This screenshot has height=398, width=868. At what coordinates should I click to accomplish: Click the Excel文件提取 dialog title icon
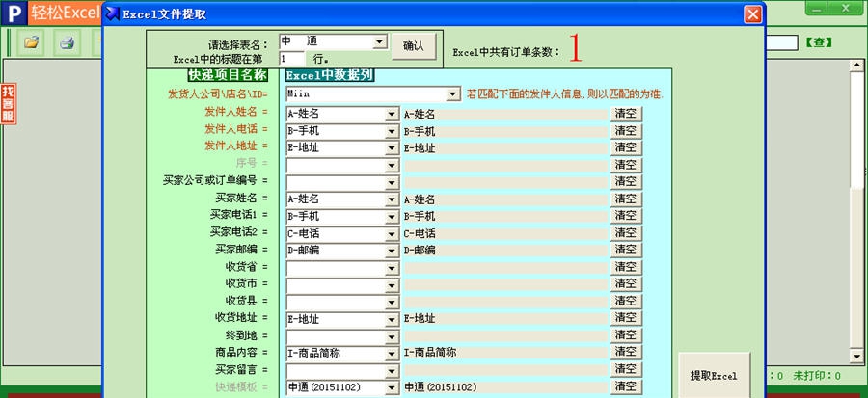113,13
